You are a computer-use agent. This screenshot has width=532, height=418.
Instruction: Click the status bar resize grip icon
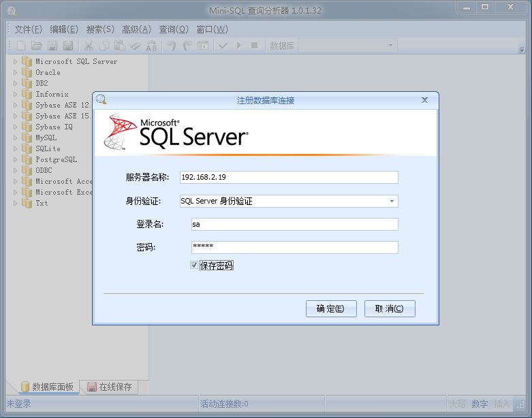tap(520, 404)
